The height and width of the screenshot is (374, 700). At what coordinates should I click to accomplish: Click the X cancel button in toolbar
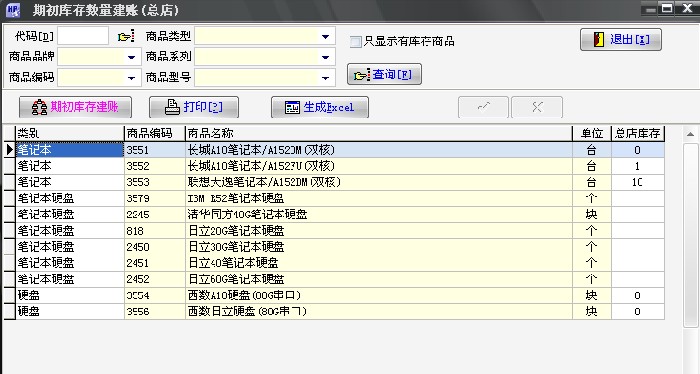537,107
